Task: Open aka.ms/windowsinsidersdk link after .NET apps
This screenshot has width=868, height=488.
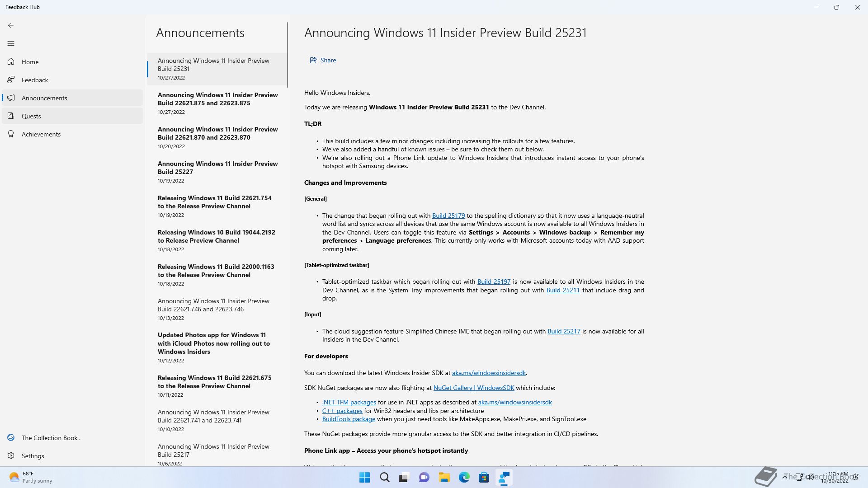Action: 515,402
